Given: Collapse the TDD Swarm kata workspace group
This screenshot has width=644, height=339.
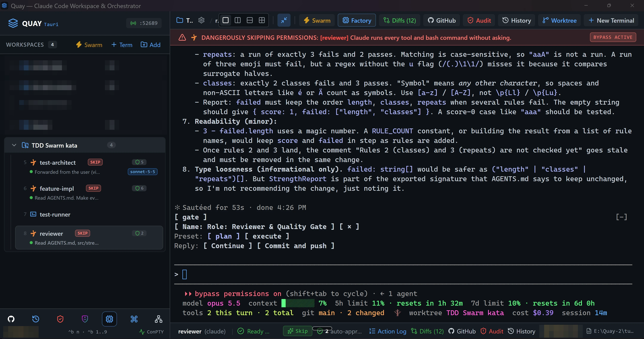Looking at the screenshot, I should [14, 145].
